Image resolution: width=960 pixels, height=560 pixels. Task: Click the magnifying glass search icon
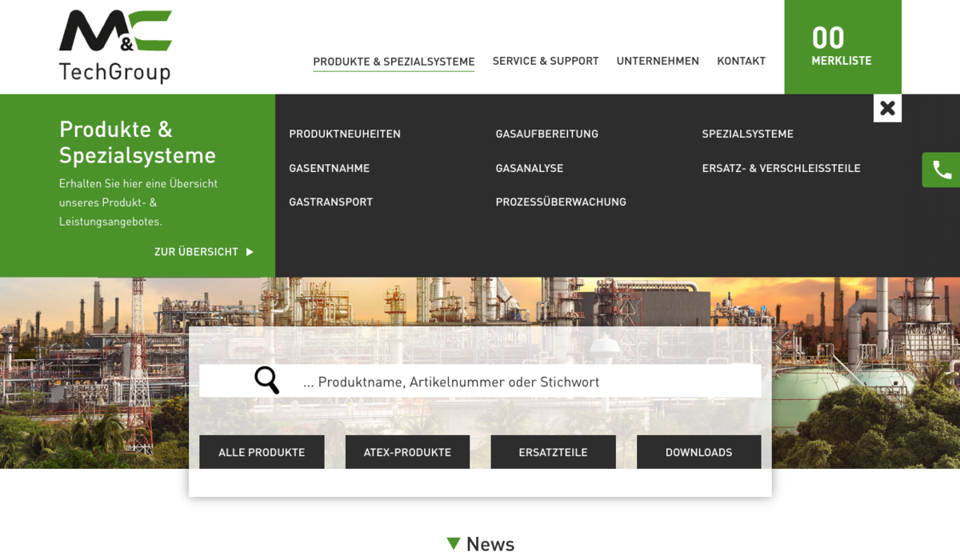pos(266,380)
